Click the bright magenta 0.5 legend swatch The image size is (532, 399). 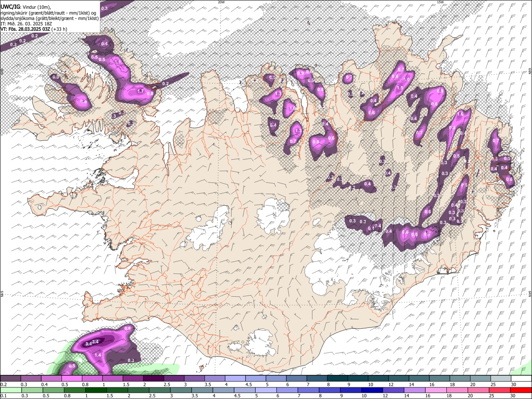[x=71, y=379]
